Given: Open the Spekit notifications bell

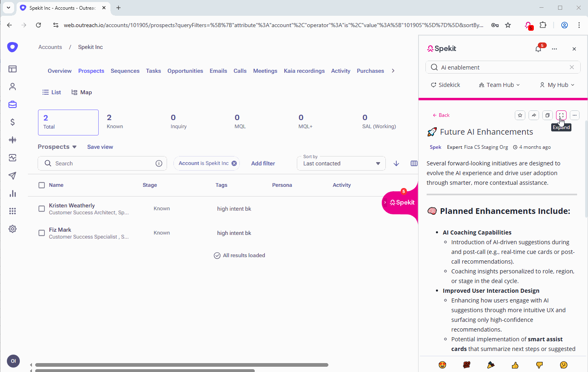Looking at the screenshot, I should pos(538,49).
